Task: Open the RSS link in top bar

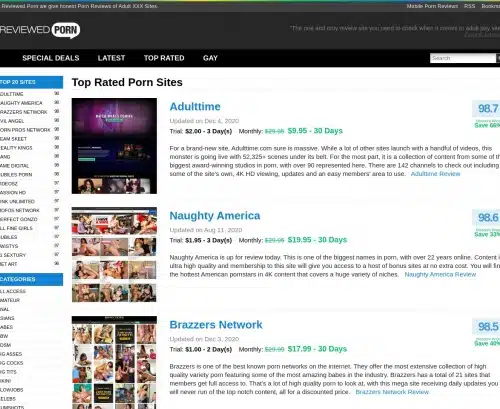Action: tap(469, 6)
